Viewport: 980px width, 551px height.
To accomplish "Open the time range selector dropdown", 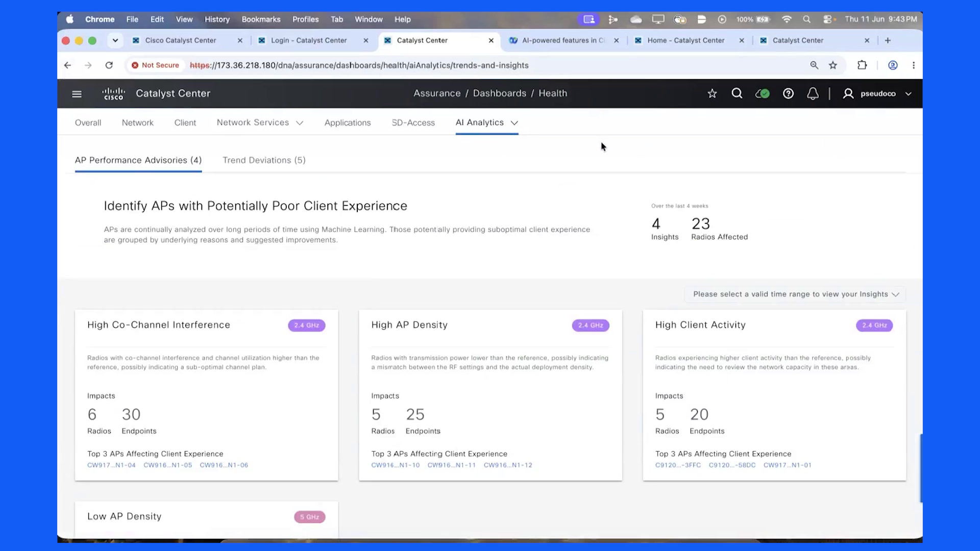I will pos(795,294).
